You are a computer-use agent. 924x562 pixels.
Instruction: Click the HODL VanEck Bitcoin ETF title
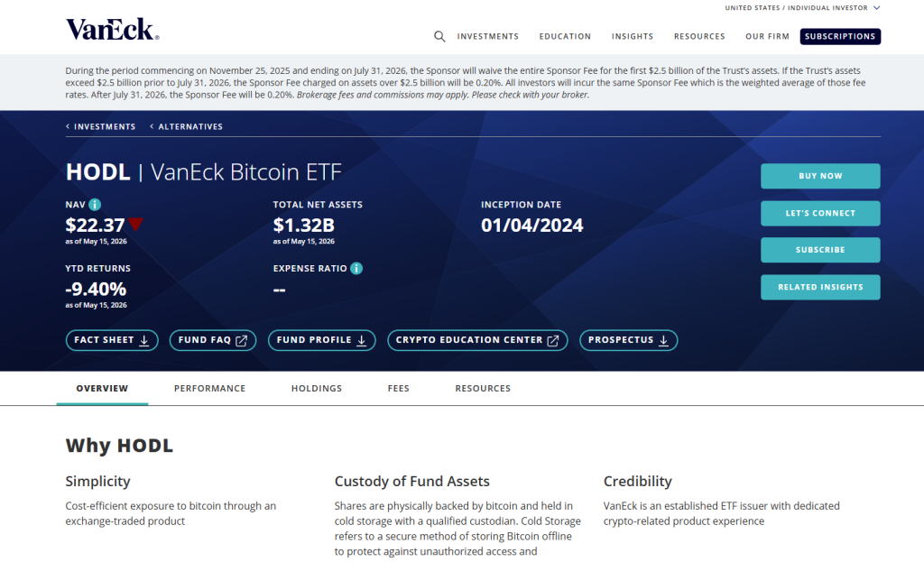[203, 172]
